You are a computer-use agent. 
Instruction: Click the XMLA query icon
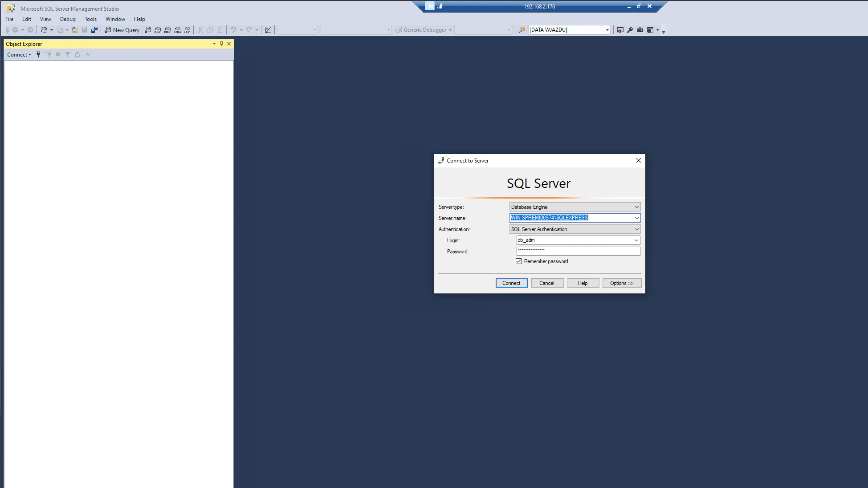pos(177,30)
